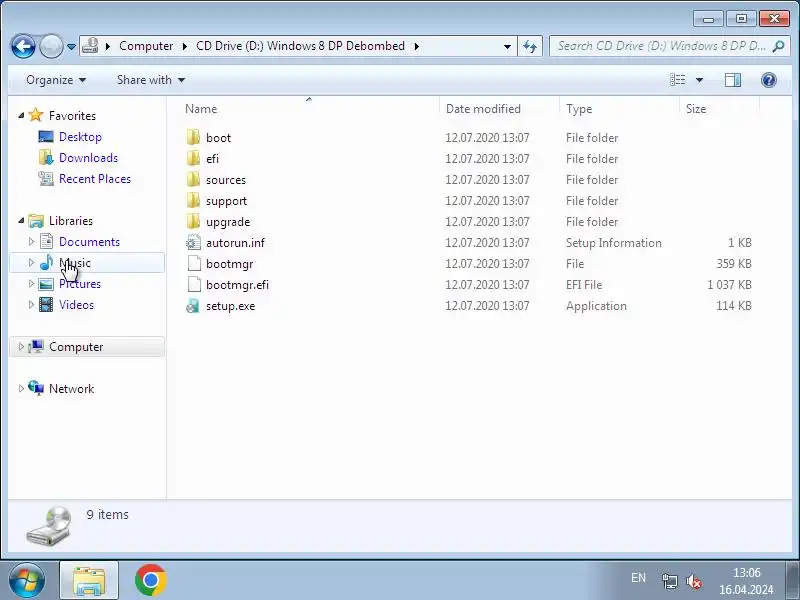Sort by Name column header
800x600 pixels.
(x=201, y=109)
